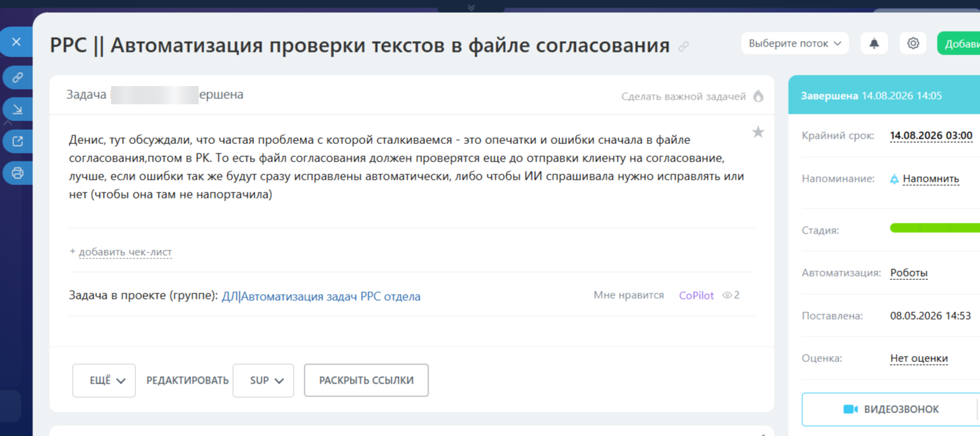Open task in new window icon
The image size is (980, 436).
18,141
